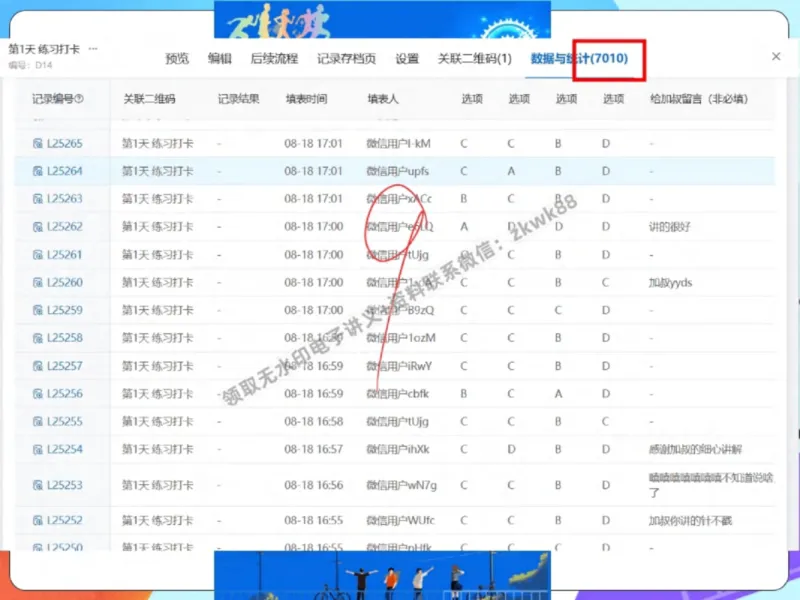This screenshot has height=600, width=800.
Task: Open record link L25256
Action: tap(64, 393)
